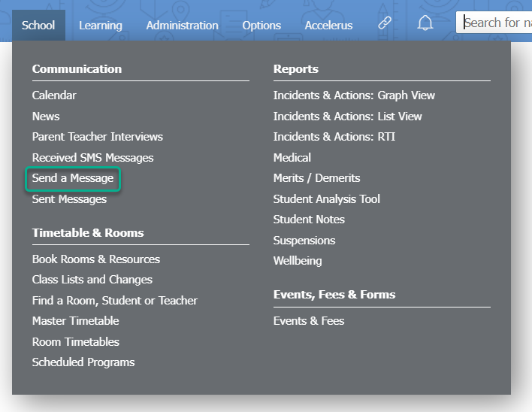Expand the Options menu
Image resolution: width=532 pixels, height=412 pixels.
click(x=261, y=26)
